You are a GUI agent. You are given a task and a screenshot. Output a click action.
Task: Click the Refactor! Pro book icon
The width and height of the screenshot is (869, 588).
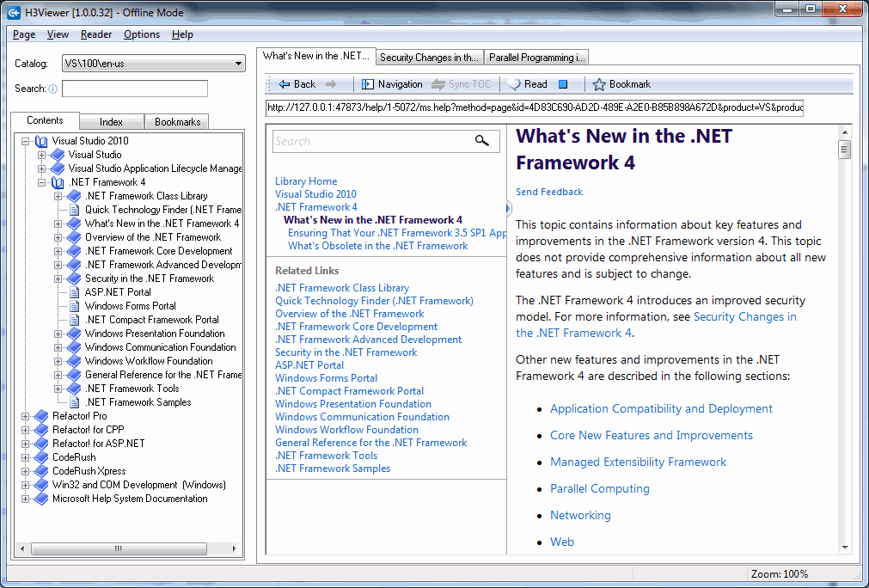point(41,416)
